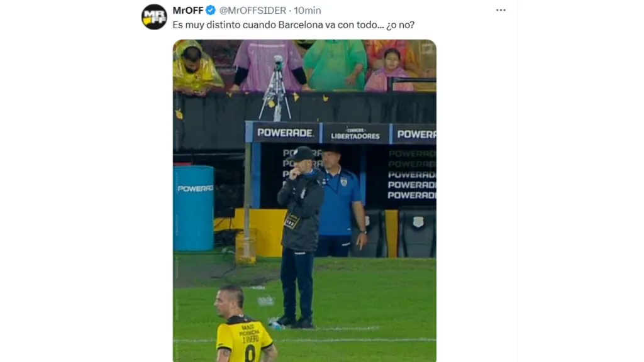The height and width of the screenshot is (362, 644).
Task: Click the camera on the tripod in the photo
Action: coord(278,63)
